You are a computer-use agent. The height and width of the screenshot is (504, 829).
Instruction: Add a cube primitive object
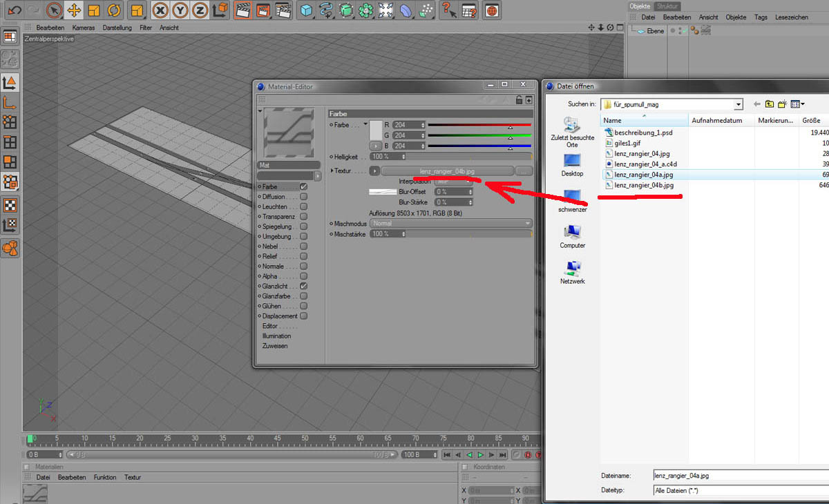(306, 10)
